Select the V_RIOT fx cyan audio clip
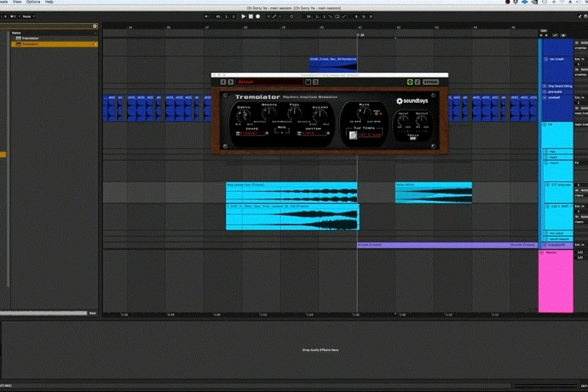 pyautogui.click(x=292, y=216)
